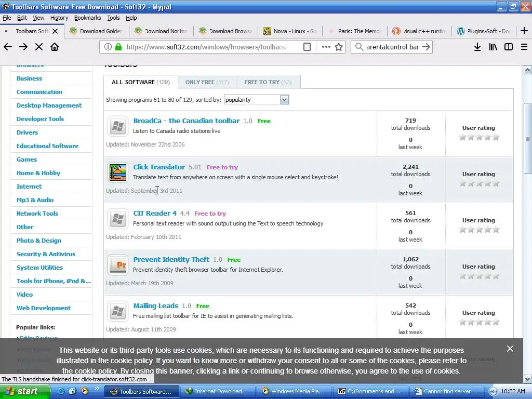Open the File menu

(x=7, y=18)
